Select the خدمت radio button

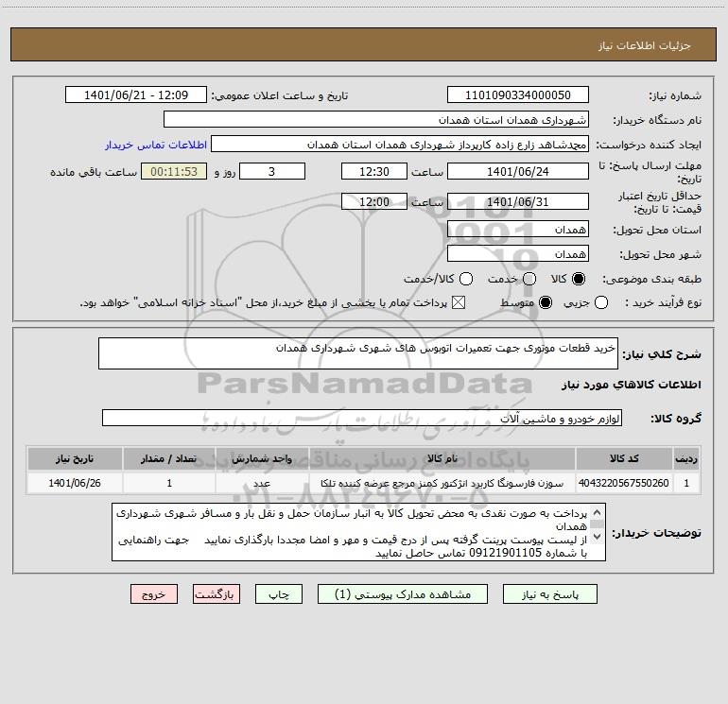coord(529,279)
